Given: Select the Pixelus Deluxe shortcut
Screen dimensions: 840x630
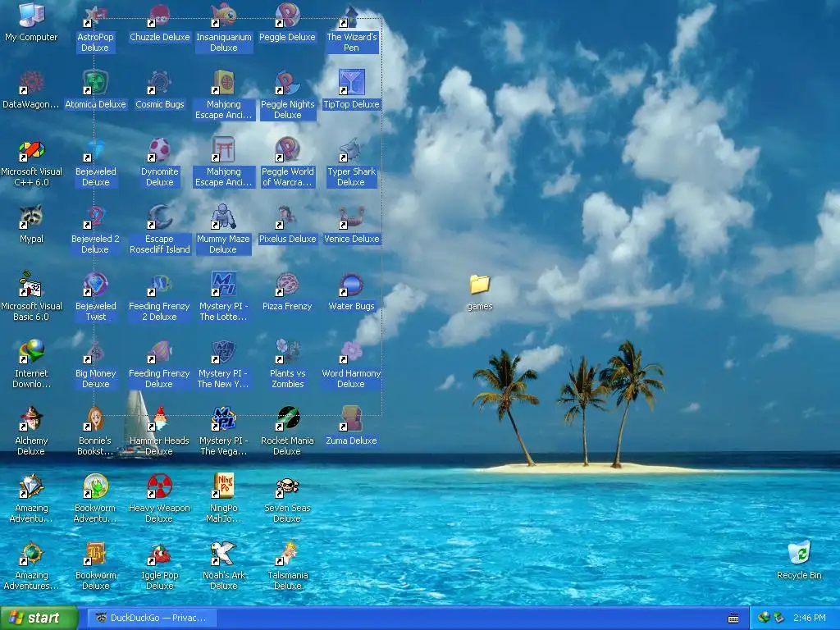Looking at the screenshot, I should point(287,217).
